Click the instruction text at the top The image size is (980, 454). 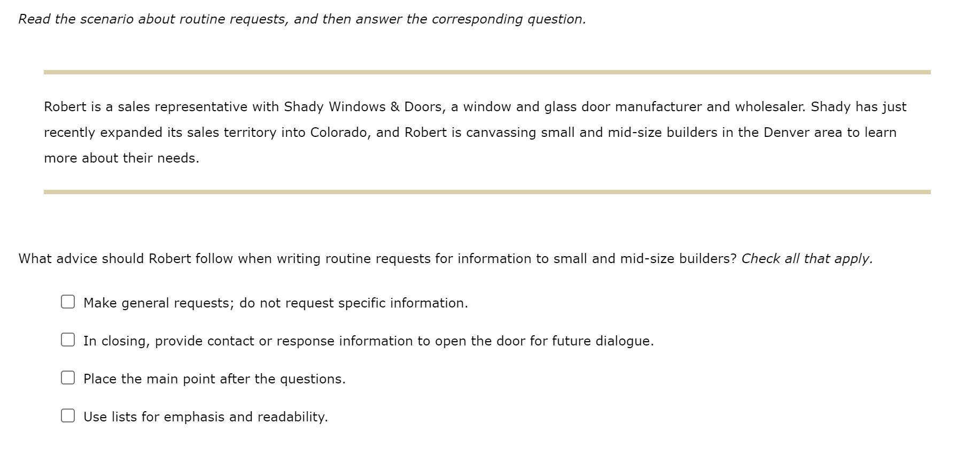tap(301, 19)
